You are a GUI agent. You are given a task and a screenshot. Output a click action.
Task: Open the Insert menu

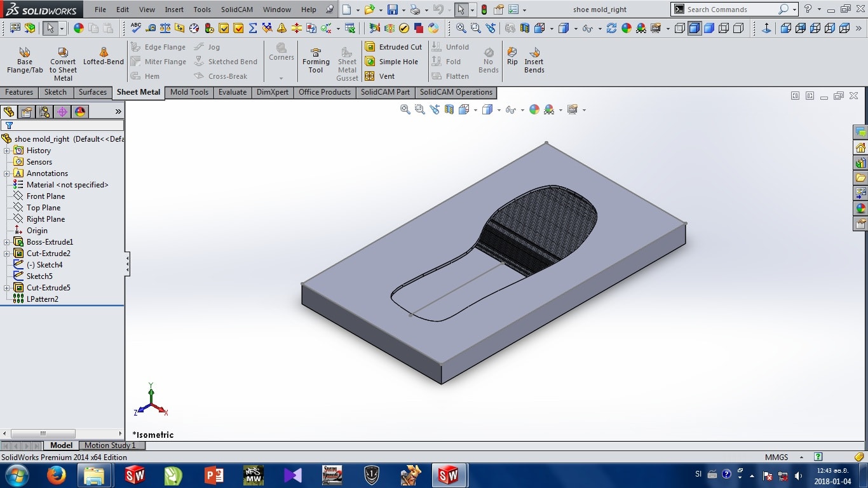tap(174, 10)
